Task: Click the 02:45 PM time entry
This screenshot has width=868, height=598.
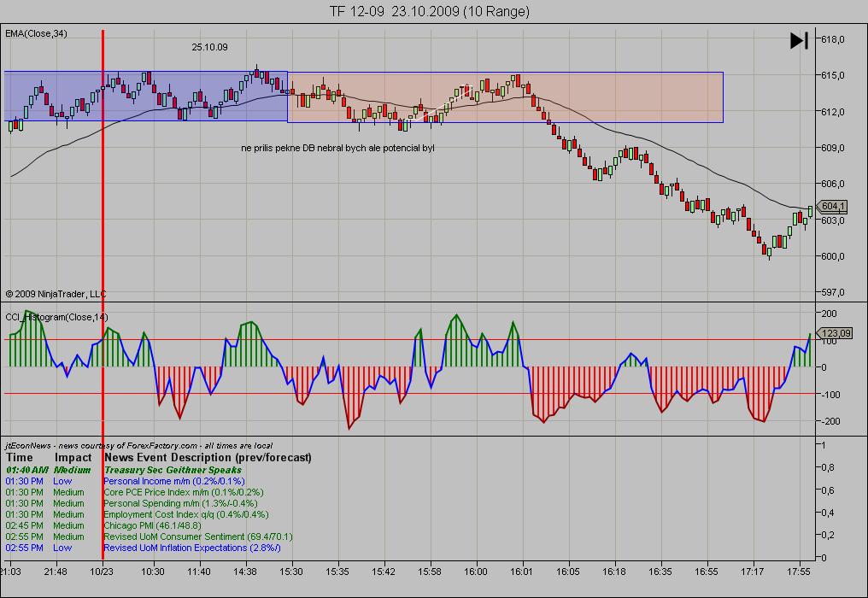Action: coord(25,525)
